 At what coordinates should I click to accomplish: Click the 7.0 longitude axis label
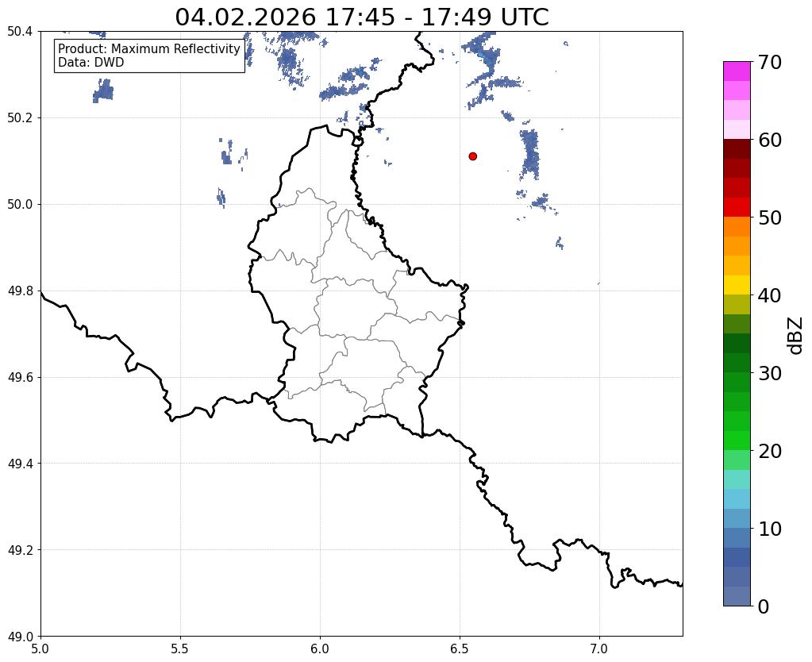coord(599,649)
